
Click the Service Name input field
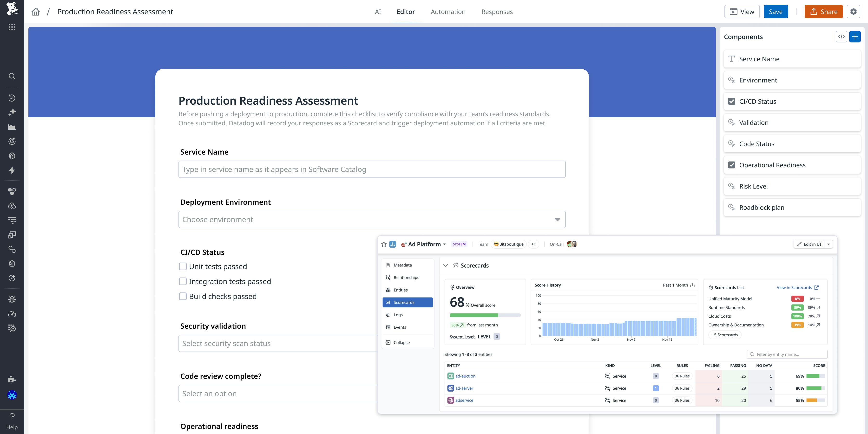pos(372,169)
